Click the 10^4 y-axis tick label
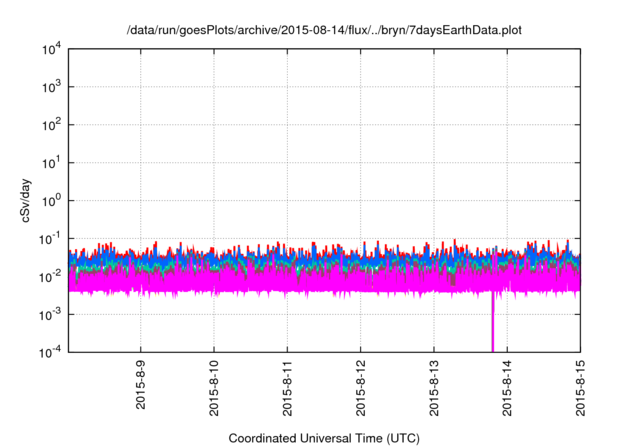This screenshot has width=640, height=448. pos(51,49)
